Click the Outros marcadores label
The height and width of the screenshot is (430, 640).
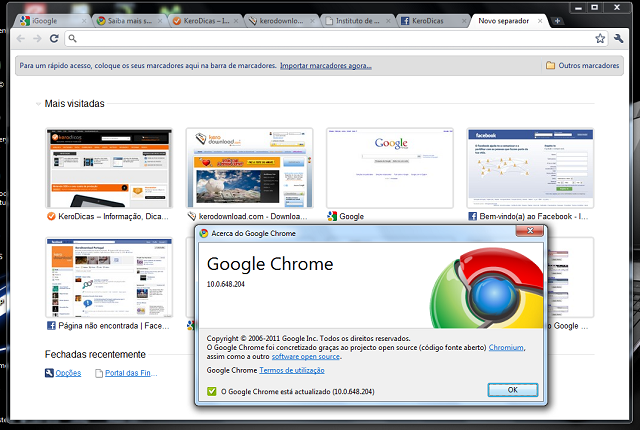click(x=589, y=65)
